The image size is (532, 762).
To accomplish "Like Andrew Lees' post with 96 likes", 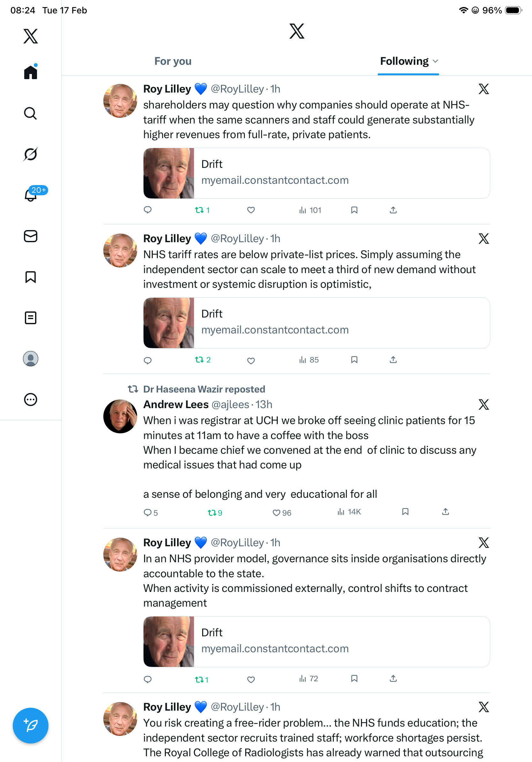I will click(x=276, y=513).
